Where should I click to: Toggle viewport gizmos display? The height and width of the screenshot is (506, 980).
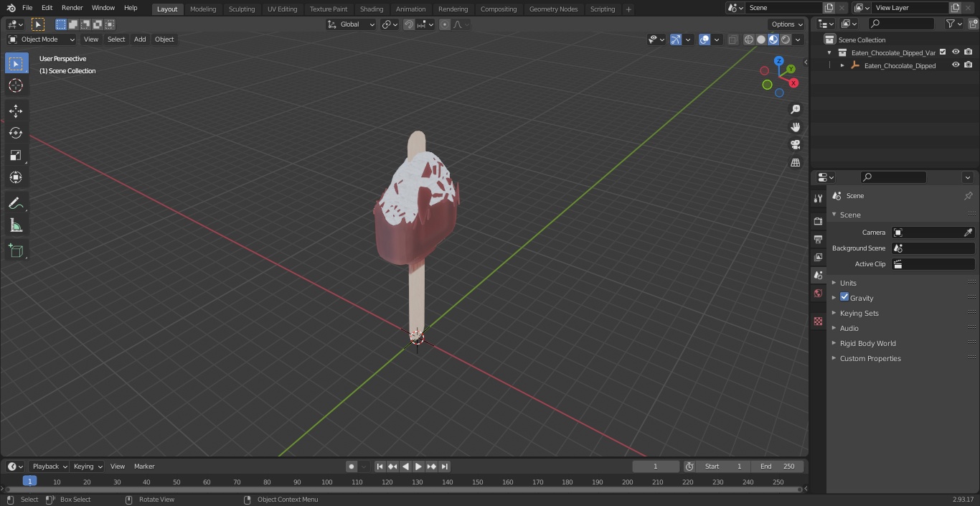(x=676, y=39)
